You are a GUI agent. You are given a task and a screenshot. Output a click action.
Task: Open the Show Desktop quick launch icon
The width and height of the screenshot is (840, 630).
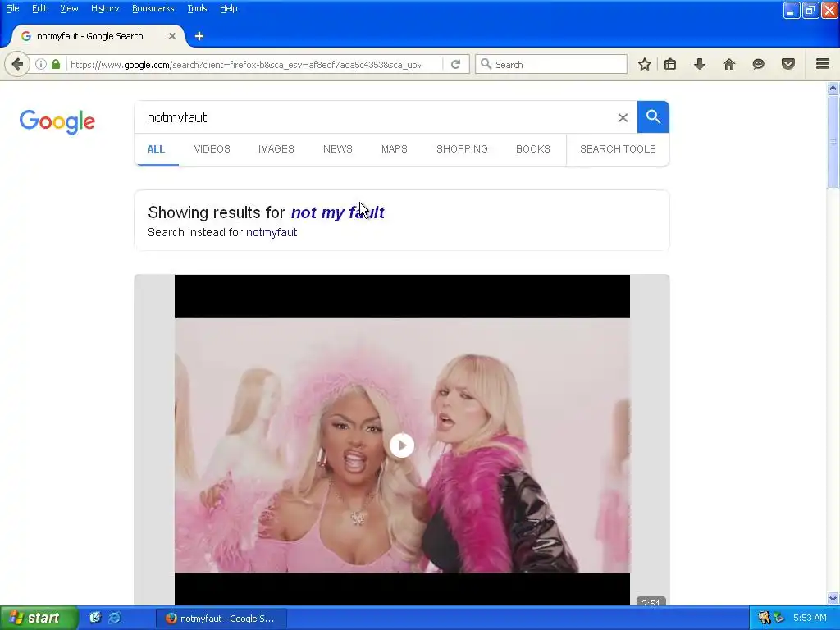[95, 618]
